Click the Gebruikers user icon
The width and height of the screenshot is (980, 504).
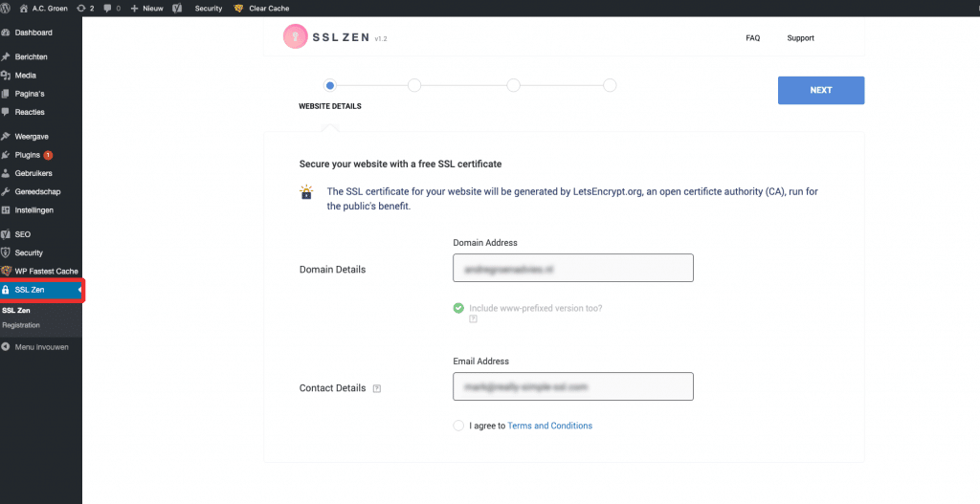coord(6,173)
